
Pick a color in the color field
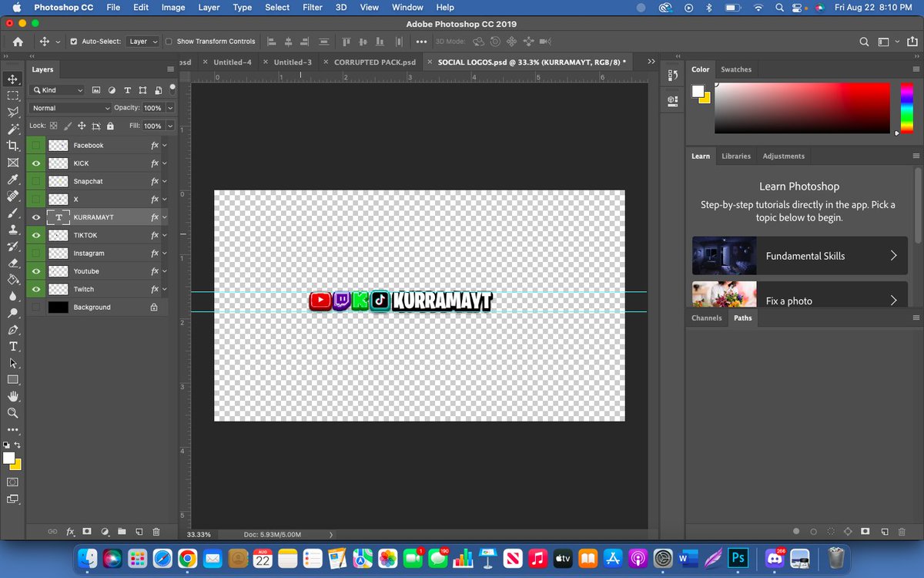point(802,107)
